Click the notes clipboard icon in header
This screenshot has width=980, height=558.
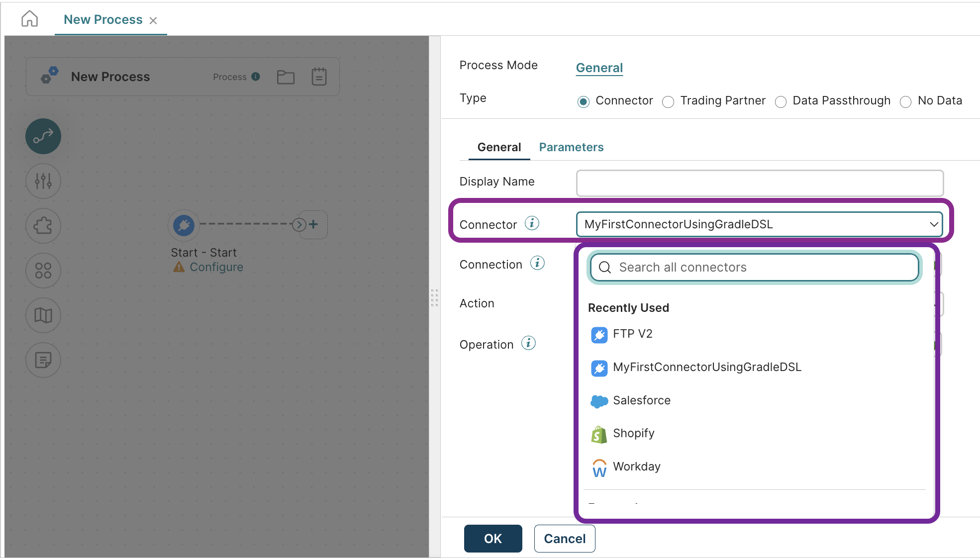click(319, 77)
